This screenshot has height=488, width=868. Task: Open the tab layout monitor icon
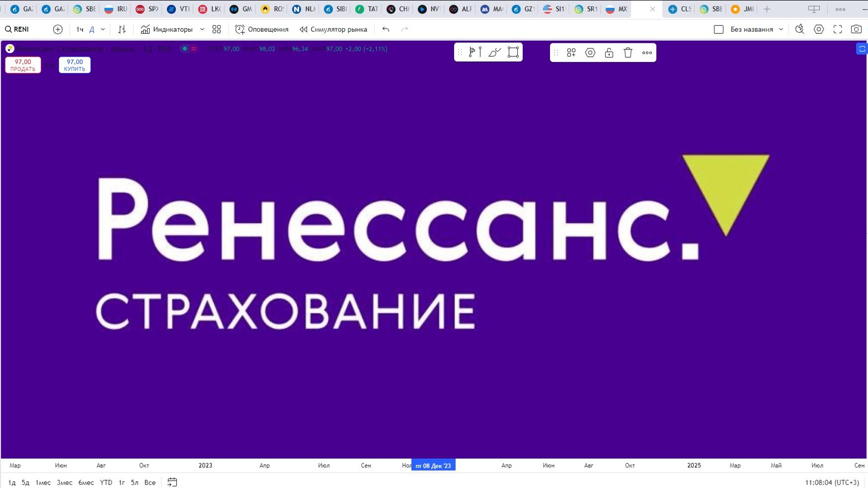814,9
